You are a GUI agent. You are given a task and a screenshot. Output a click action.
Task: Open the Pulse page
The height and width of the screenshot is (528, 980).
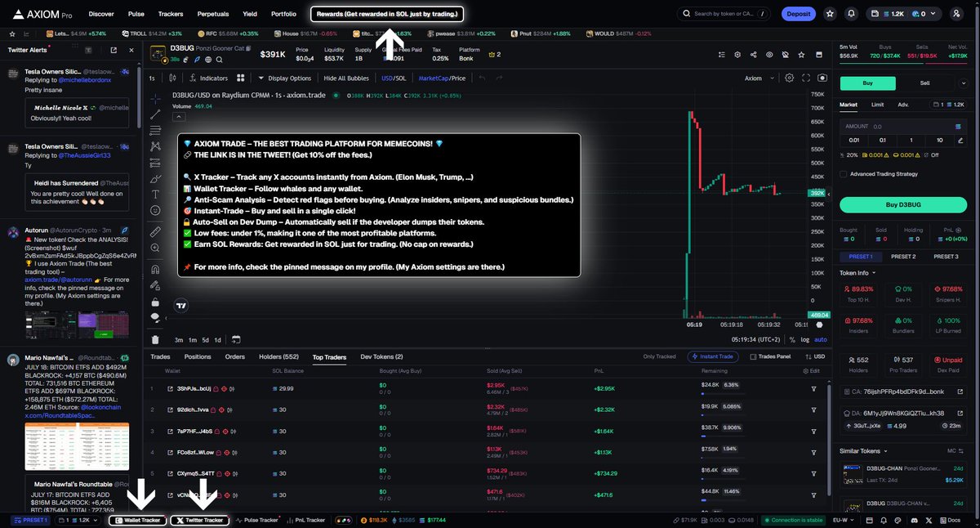point(136,14)
